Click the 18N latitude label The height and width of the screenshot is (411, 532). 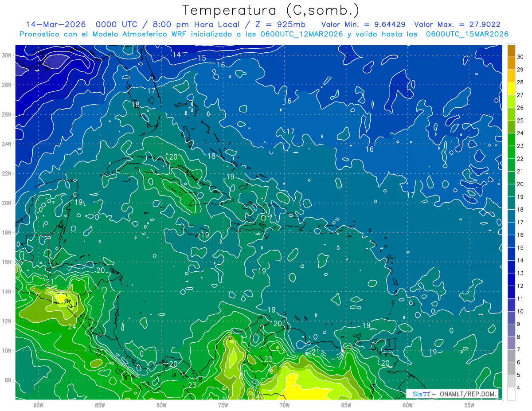(x=7, y=232)
